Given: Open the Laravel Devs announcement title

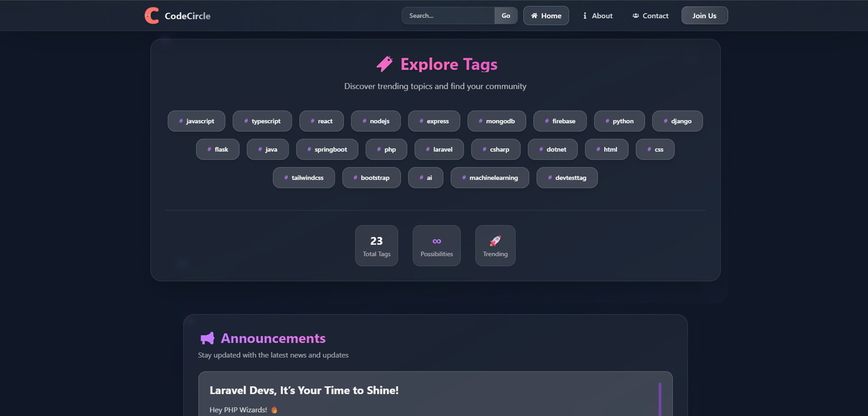Looking at the screenshot, I should pyautogui.click(x=304, y=390).
